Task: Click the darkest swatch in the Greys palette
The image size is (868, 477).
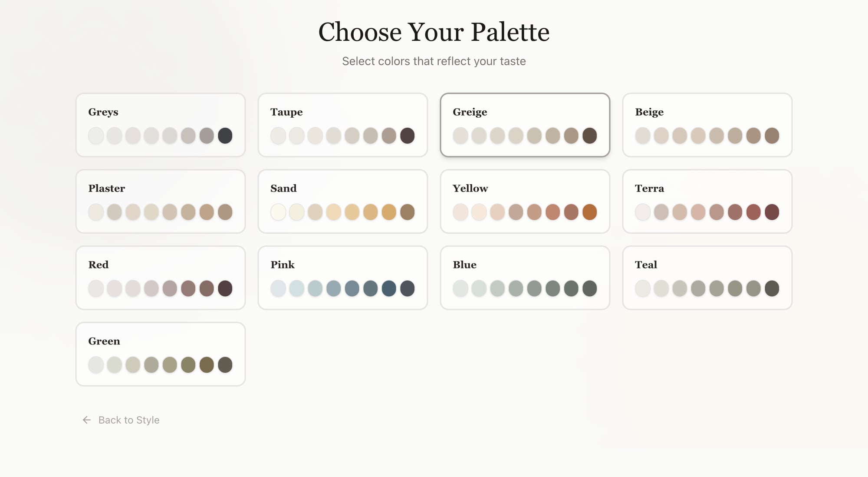Action: tap(225, 136)
